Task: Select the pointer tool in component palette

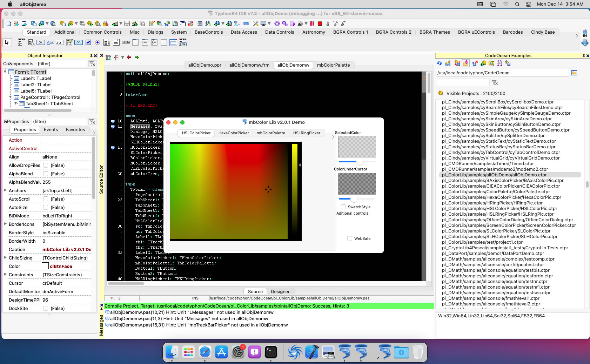Action: tap(7, 42)
